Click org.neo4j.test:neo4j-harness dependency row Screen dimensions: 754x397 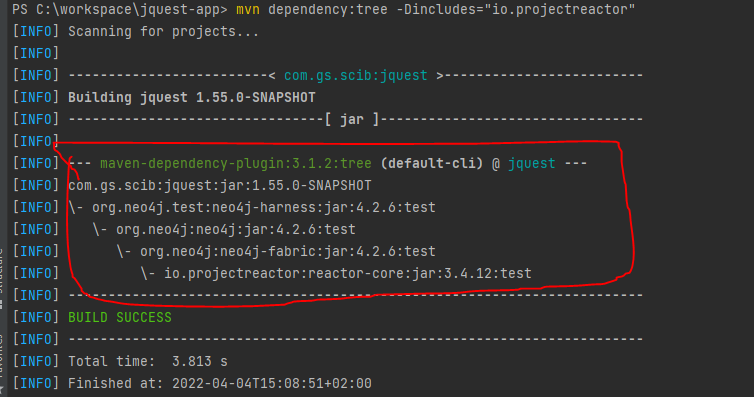[x=252, y=208]
